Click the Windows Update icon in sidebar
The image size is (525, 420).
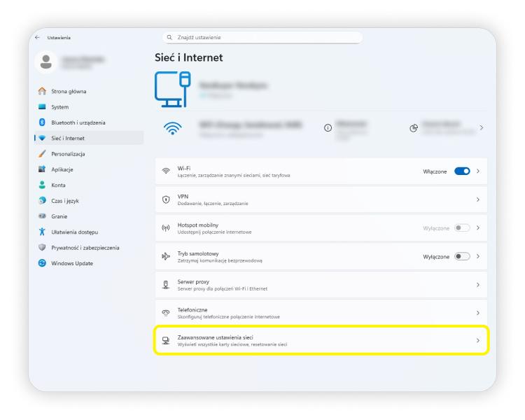tap(42, 263)
